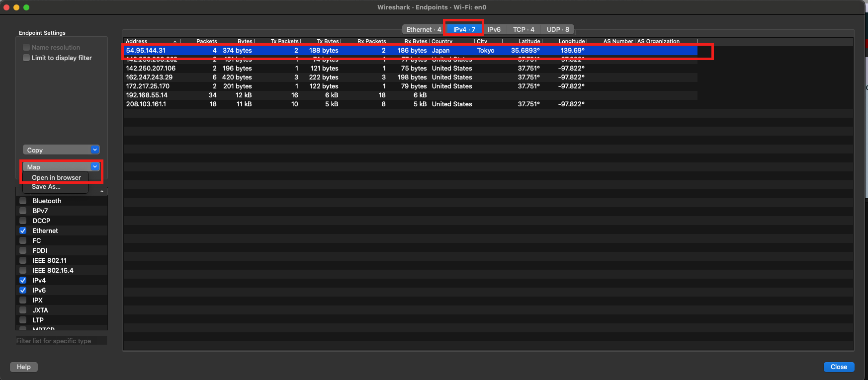
Task: Check the Bluetooth protocol checkbox
Action: [x=23, y=201]
